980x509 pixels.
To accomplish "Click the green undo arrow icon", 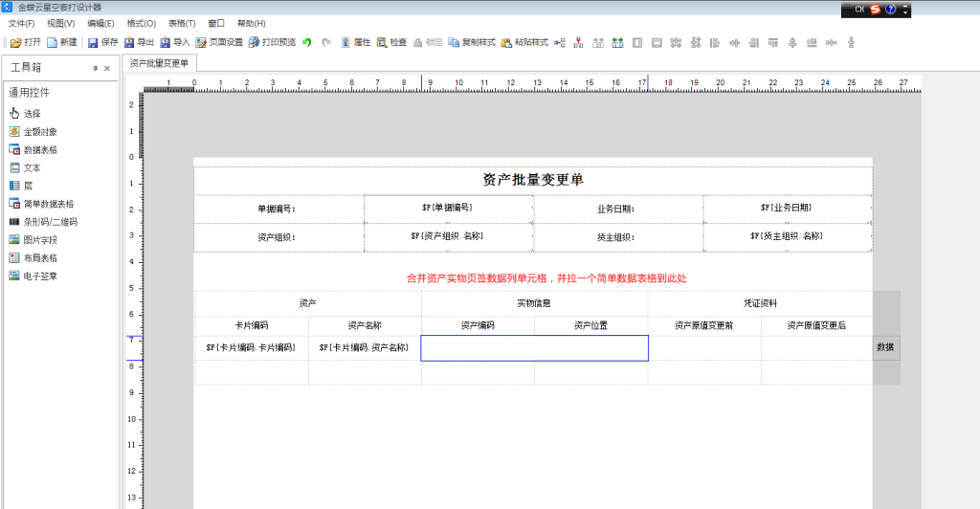I will [307, 42].
